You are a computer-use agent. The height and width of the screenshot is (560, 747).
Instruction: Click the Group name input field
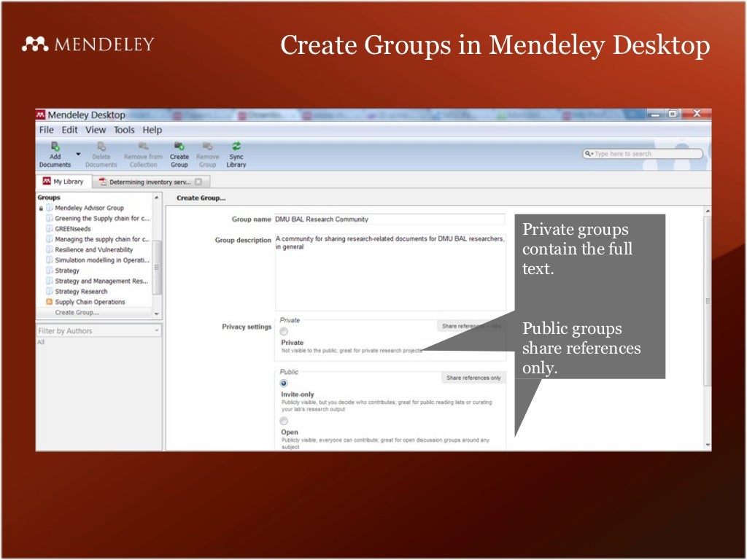click(390, 219)
